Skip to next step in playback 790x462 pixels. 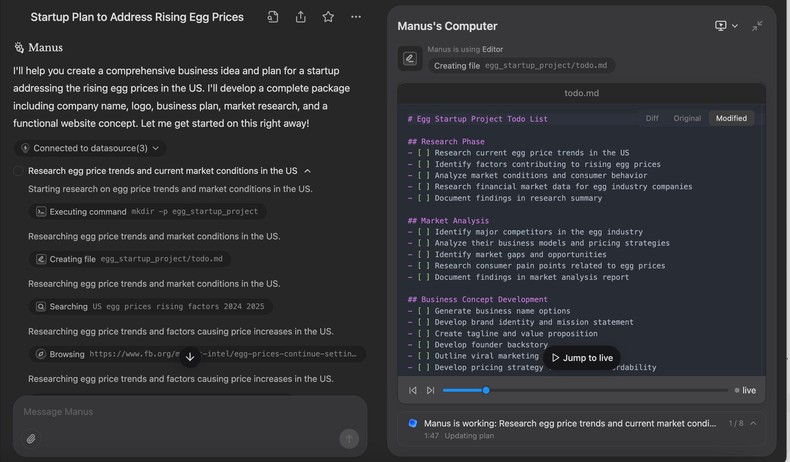[430, 390]
